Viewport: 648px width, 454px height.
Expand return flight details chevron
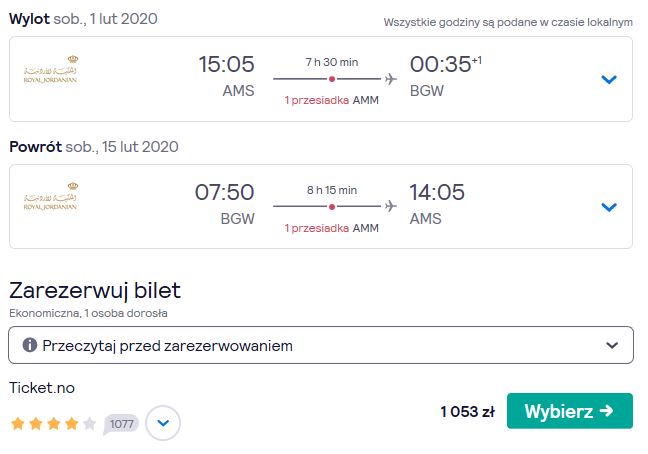click(x=609, y=207)
